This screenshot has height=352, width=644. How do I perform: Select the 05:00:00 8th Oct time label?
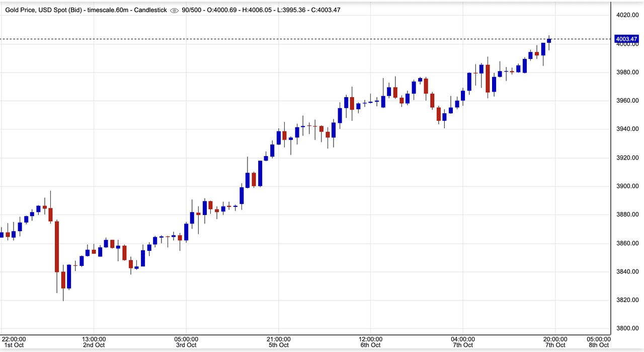(x=599, y=342)
